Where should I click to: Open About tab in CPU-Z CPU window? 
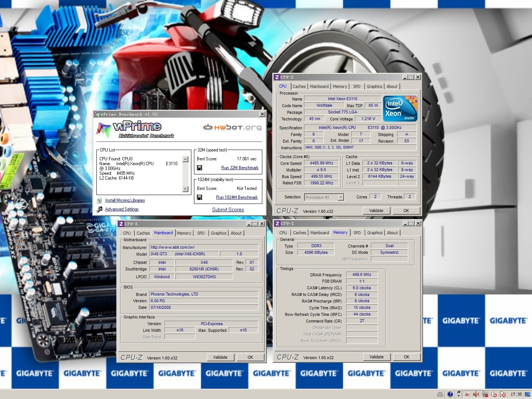[x=392, y=86]
